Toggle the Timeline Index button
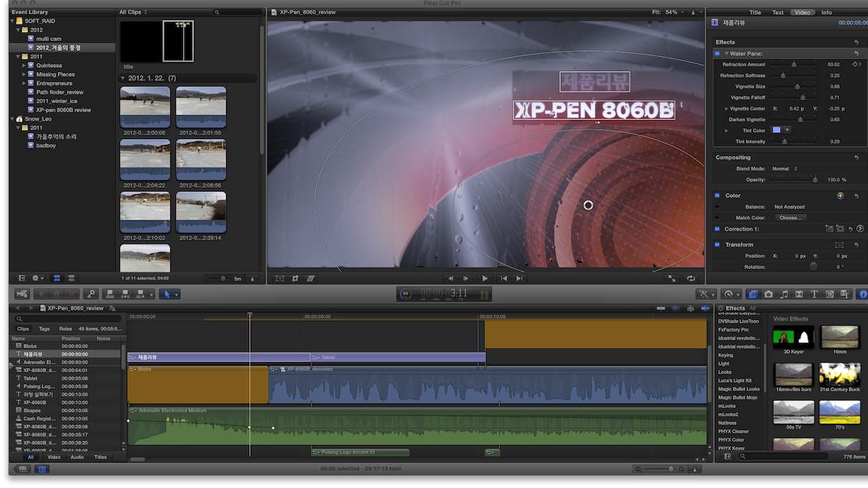The image size is (868, 488). (42, 468)
